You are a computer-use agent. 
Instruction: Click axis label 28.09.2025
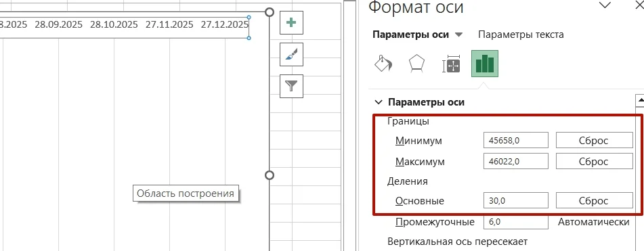click(58, 24)
